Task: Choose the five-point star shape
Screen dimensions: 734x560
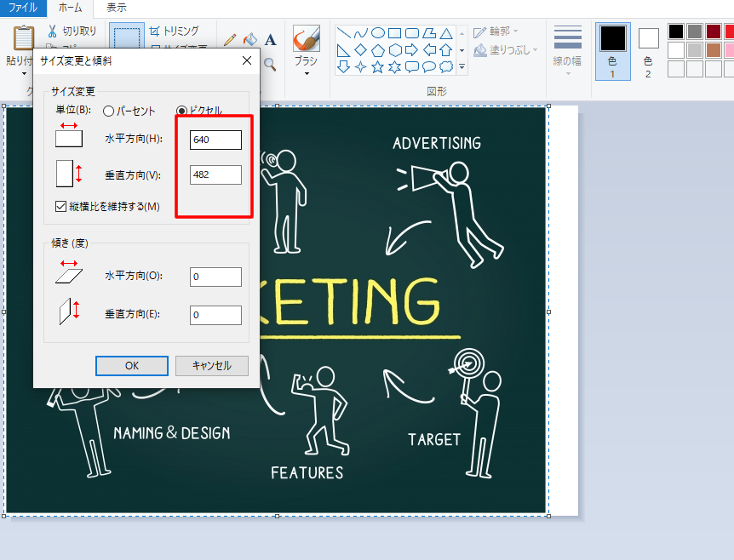Action: [377, 66]
